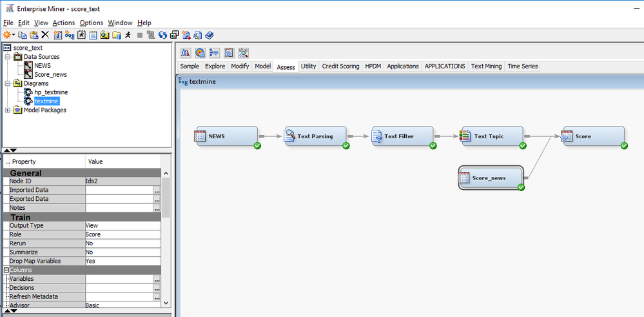Screen dimensions: 644x317
Task: Switch to the Utility tab
Action: tap(308, 66)
